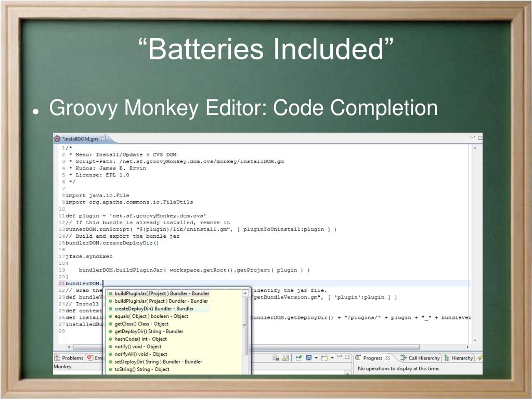Click the editor horizontal scroll left arrow
The height and width of the screenshot is (399, 532).
click(69, 347)
